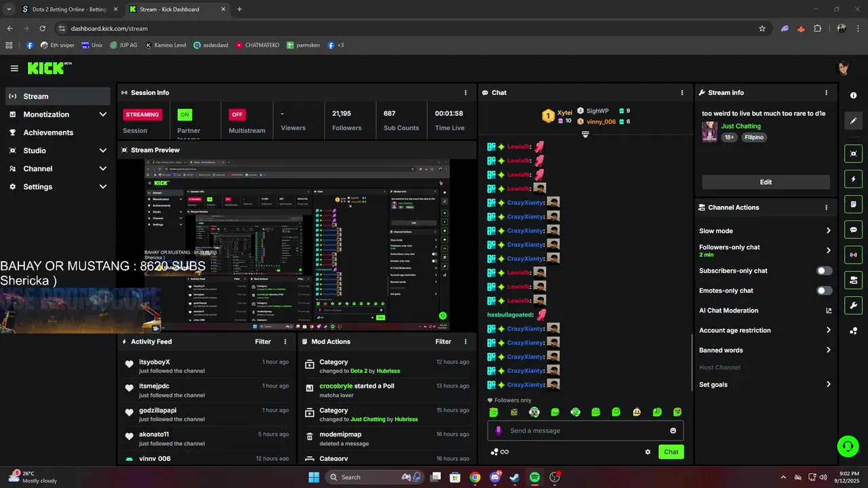Click the Kick logo
The image size is (868, 488).
49,68
